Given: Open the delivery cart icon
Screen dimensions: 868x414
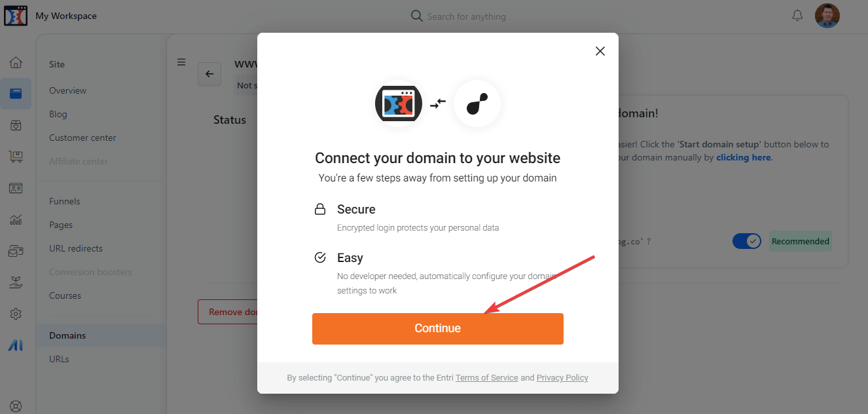Looking at the screenshot, I should [16, 156].
